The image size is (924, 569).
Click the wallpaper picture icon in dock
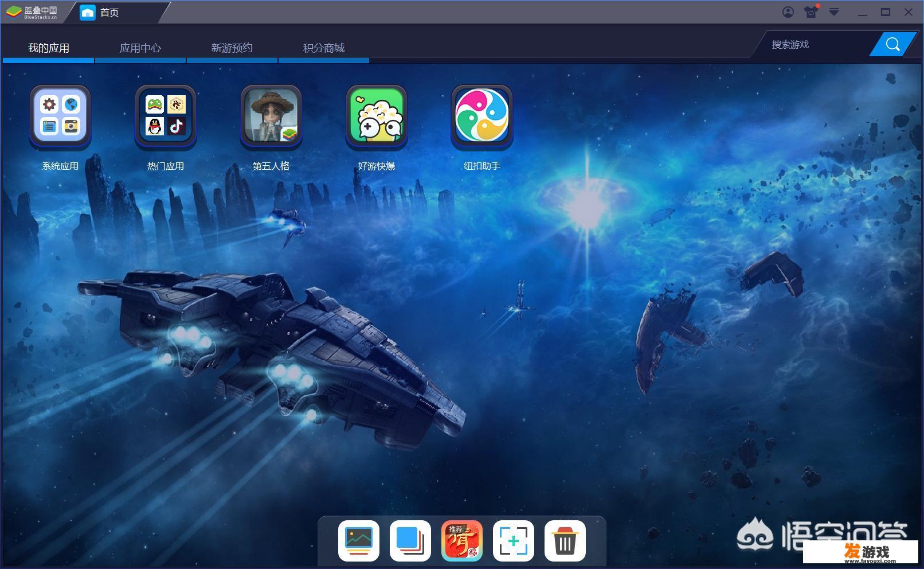(x=359, y=541)
